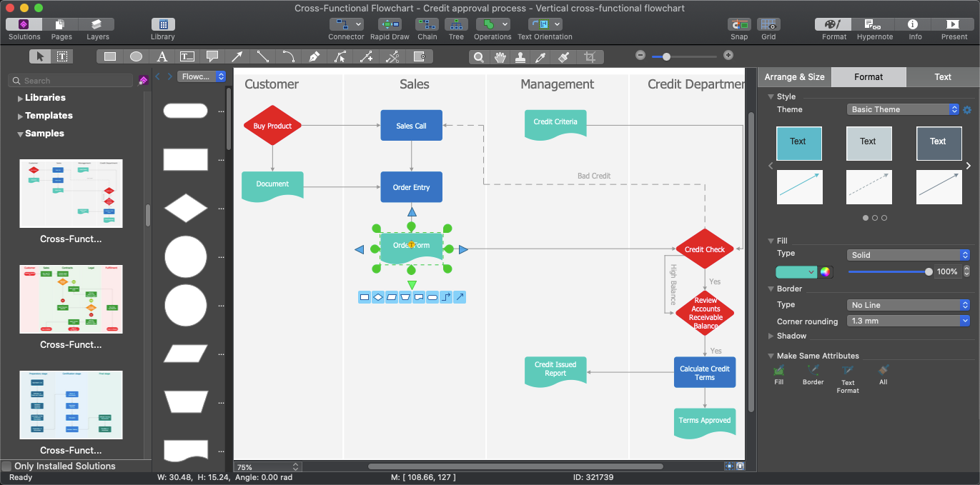Screen dimensions: 980x485
Task: Open the Layers panel
Action: click(98, 29)
